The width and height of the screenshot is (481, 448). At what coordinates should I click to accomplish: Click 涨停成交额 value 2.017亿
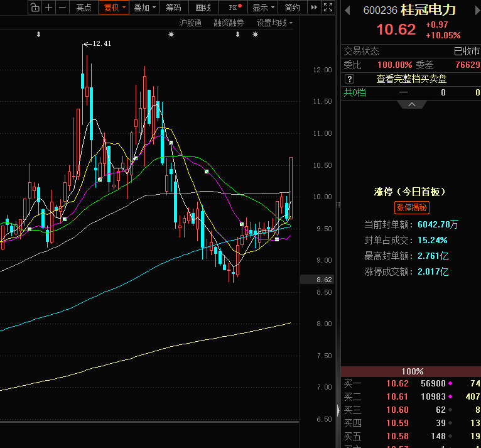click(x=433, y=271)
